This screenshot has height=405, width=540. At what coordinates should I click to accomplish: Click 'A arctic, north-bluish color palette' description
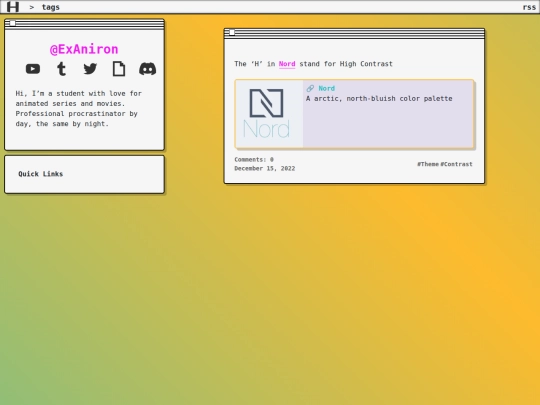pos(379,99)
